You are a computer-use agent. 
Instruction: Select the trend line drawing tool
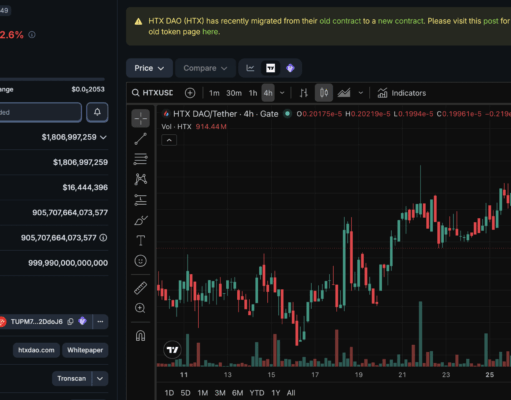point(140,139)
